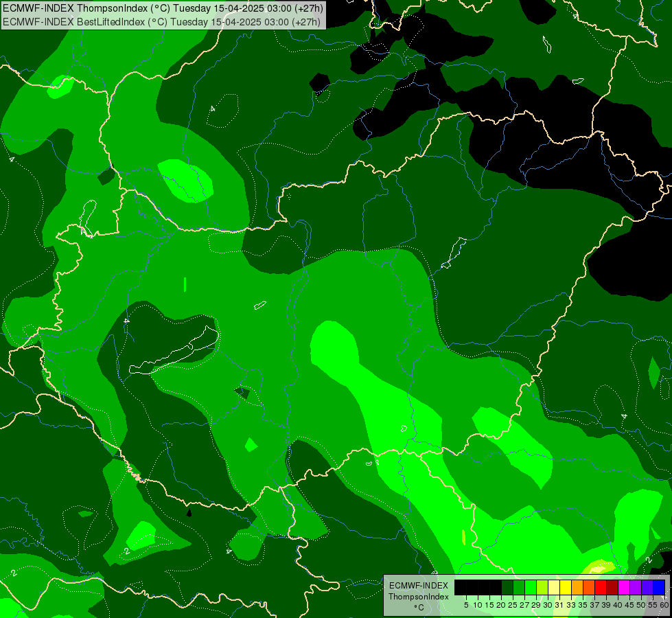Click the legend's 'ECMWF-INDEX' label
The image size is (672, 618).
419,586
